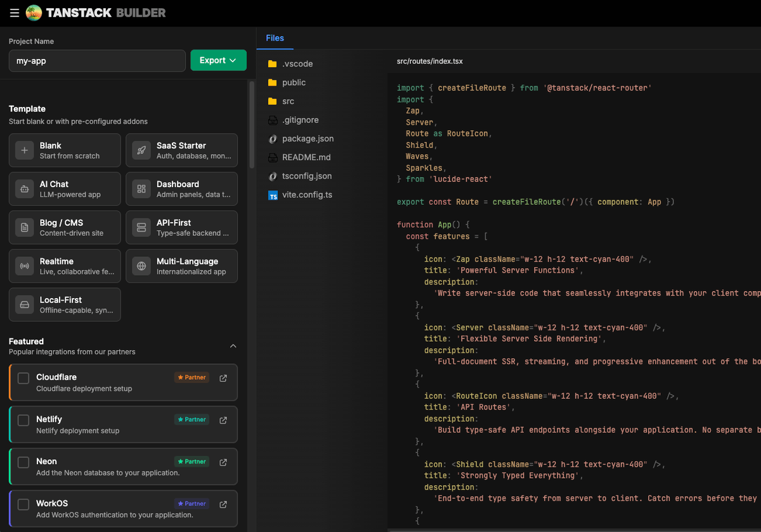761x532 pixels.
Task: Enable the Netlify checkbox
Action: pos(23,420)
